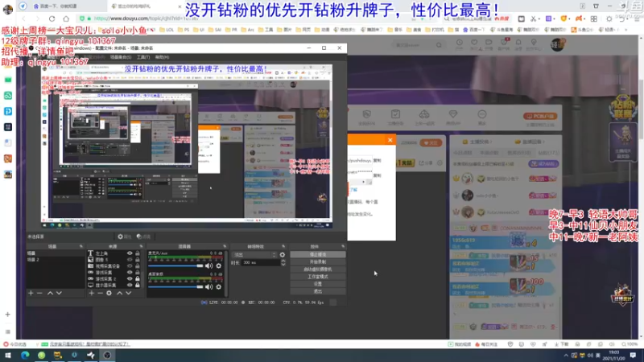The image size is (644, 362).
Task: Enable Studio Mode in OBS controls
Action: pos(317,277)
